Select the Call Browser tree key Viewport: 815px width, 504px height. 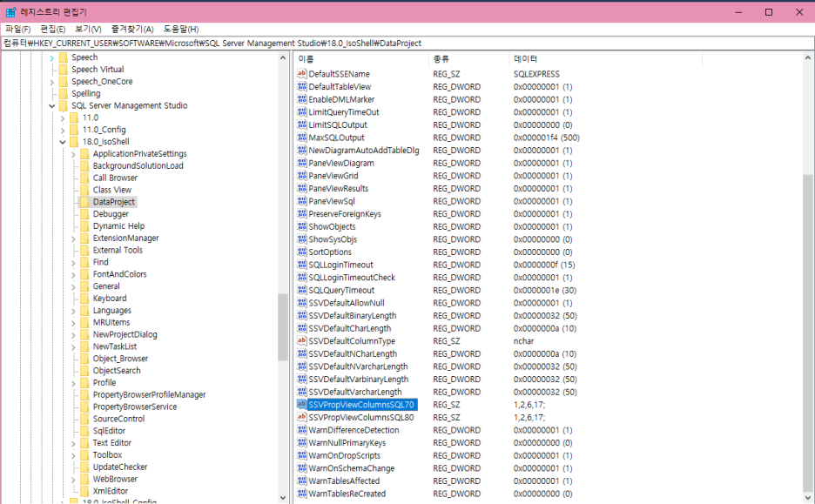pyautogui.click(x=115, y=178)
